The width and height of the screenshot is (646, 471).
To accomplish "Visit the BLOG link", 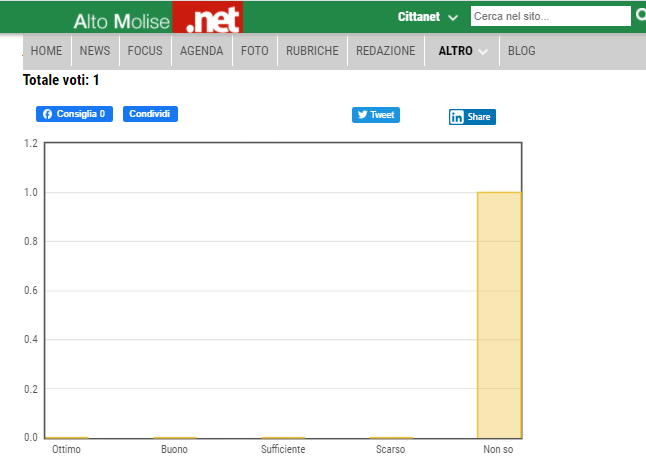I will click(x=521, y=51).
